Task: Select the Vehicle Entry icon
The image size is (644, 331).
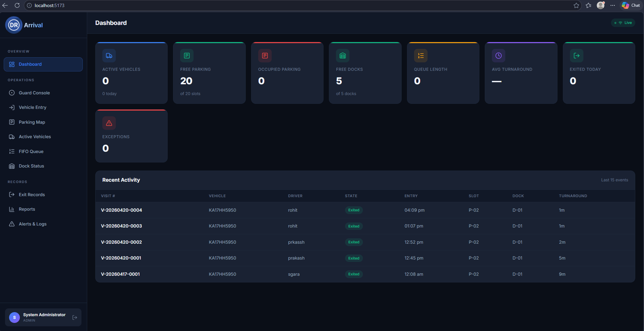Action: coord(12,107)
